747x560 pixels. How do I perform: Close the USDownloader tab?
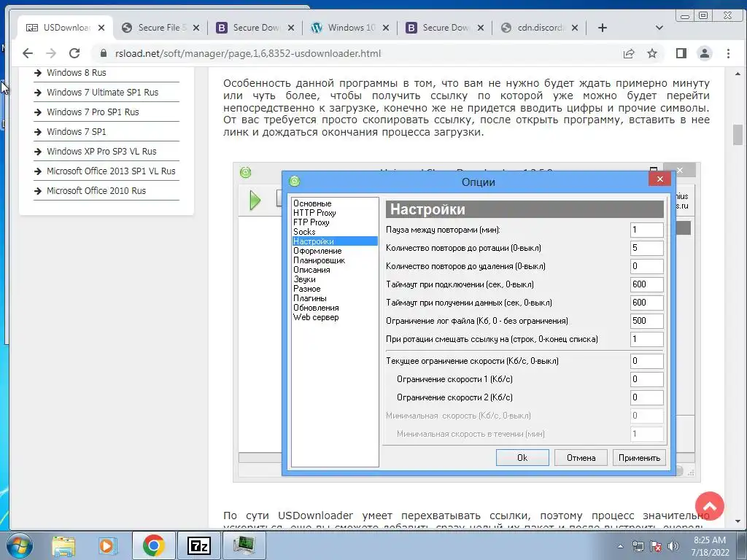[x=101, y=28]
